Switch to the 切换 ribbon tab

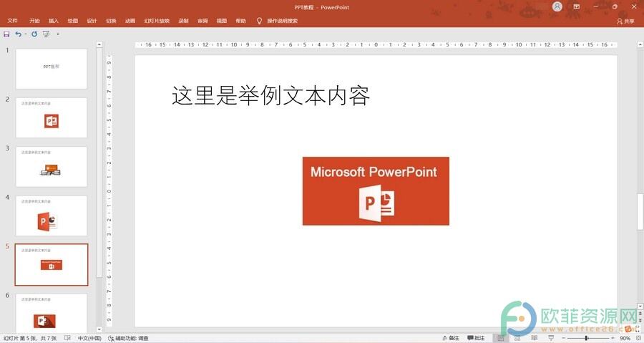112,21
